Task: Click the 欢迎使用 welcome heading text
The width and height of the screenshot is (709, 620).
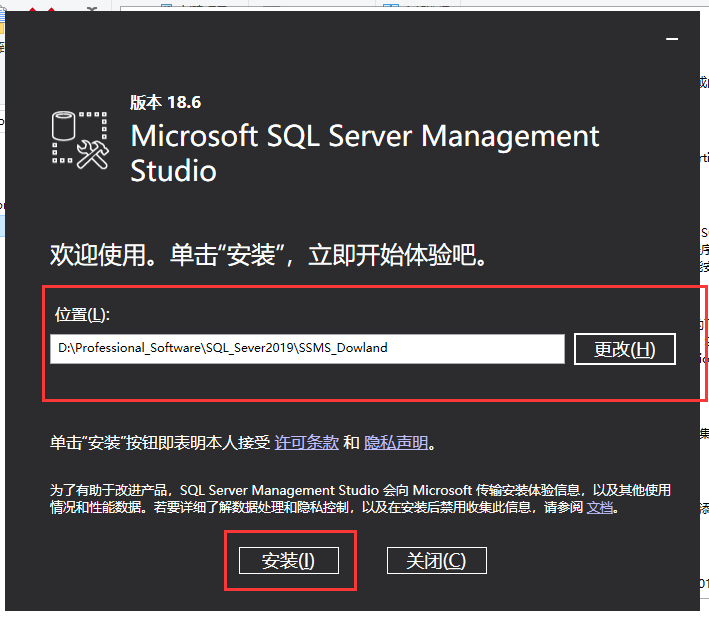Action: [x=269, y=255]
